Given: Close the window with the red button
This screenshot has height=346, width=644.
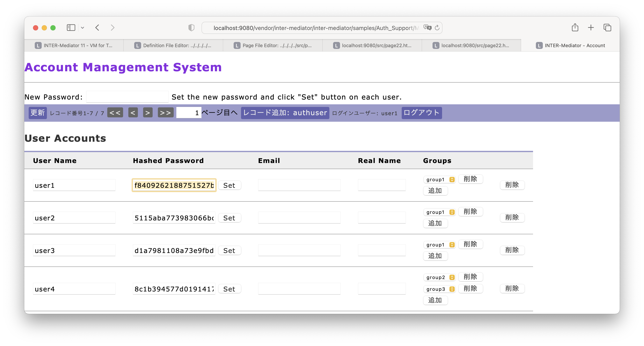Looking at the screenshot, I should coord(35,28).
